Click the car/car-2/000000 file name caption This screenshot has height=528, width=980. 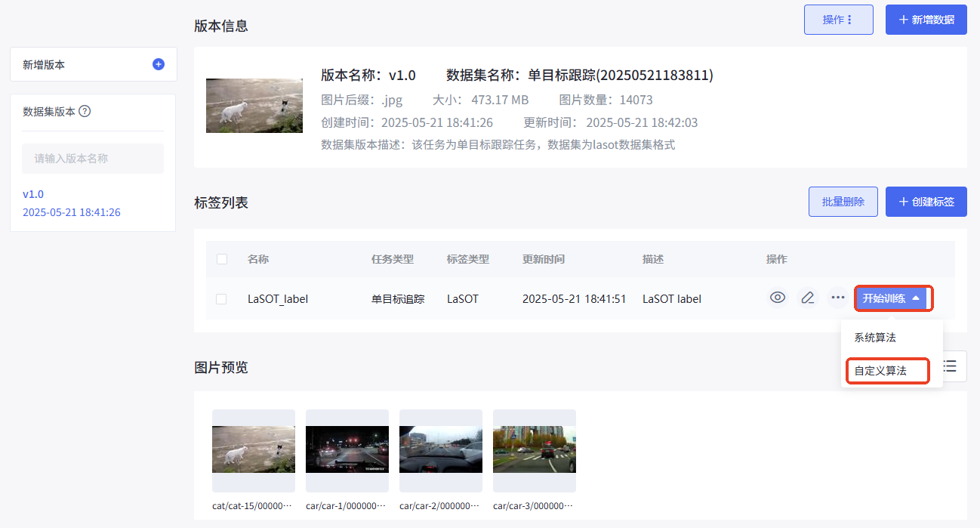(439, 506)
